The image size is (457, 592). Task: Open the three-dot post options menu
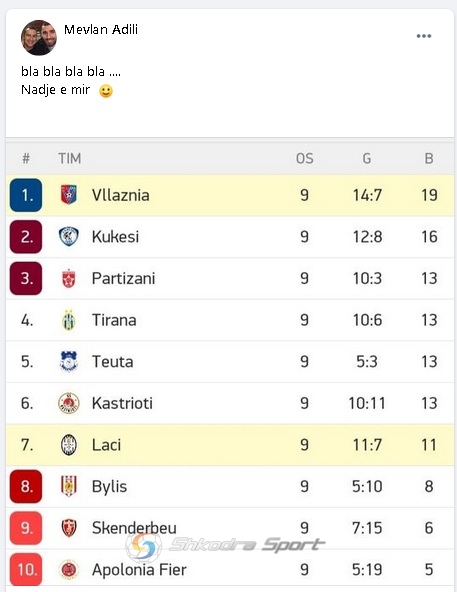click(x=424, y=36)
